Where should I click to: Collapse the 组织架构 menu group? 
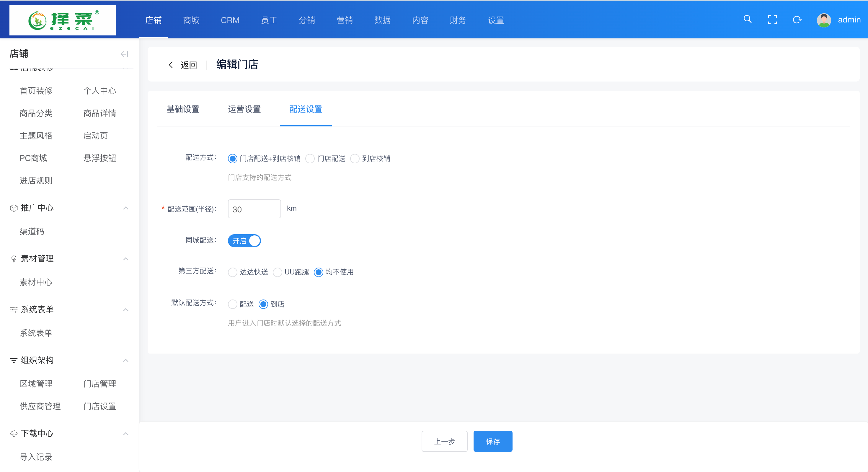click(x=126, y=360)
